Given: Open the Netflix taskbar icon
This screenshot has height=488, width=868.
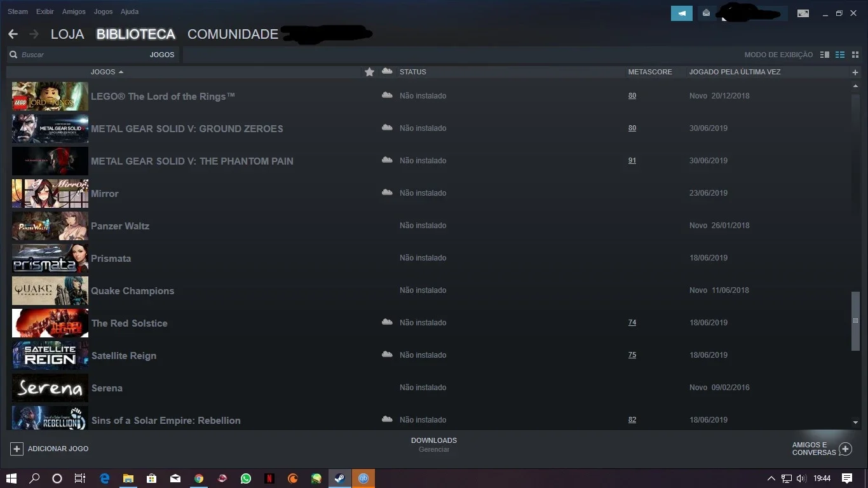Looking at the screenshot, I should (x=269, y=478).
